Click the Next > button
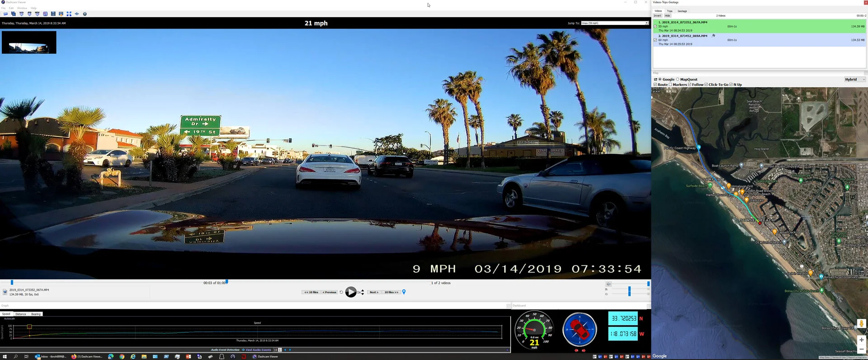 [373, 292]
